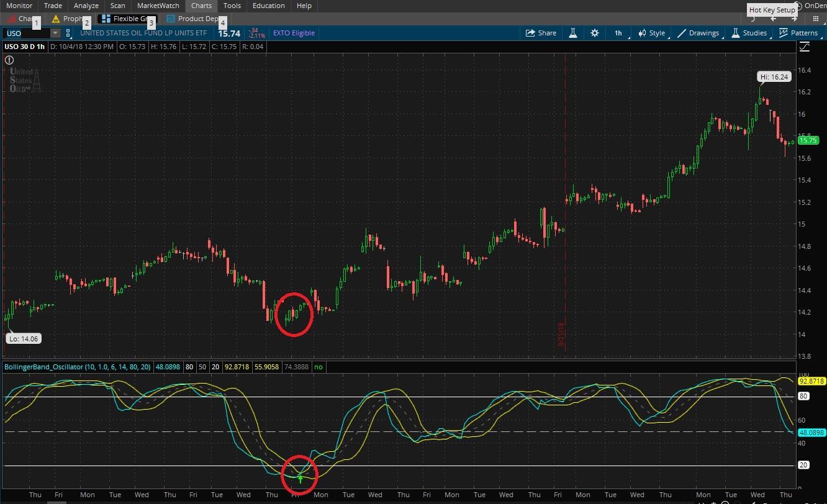Screen dimensions: 827x504
Task: Open the Education tab
Action: [x=269, y=6]
